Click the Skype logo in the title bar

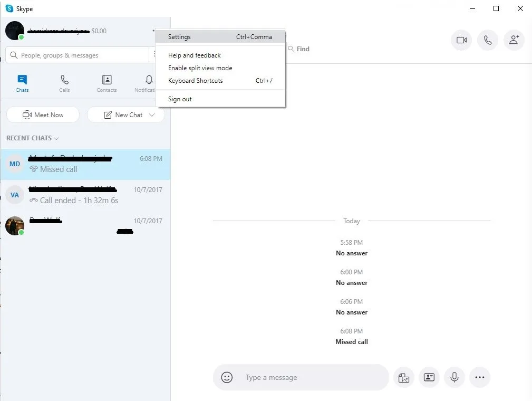9,8
